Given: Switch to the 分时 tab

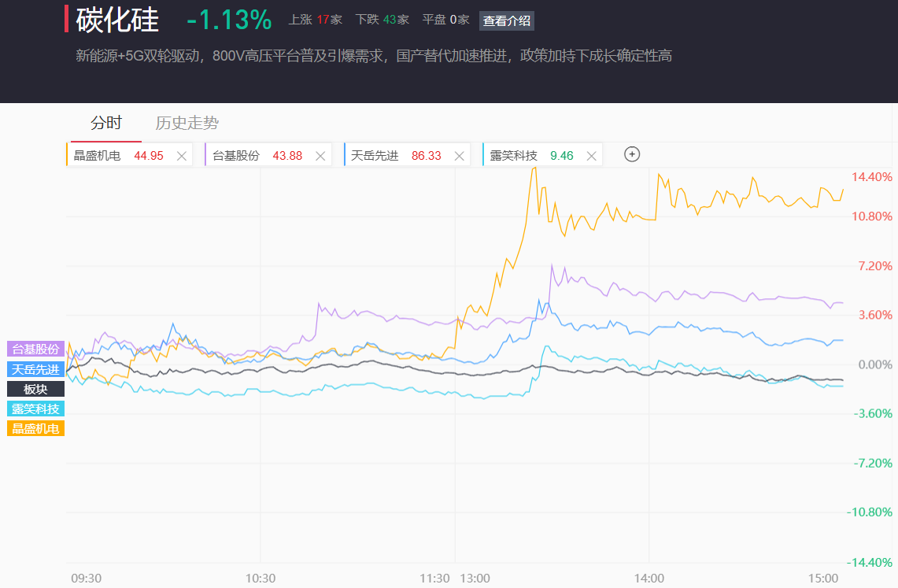Looking at the screenshot, I should [106, 123].
